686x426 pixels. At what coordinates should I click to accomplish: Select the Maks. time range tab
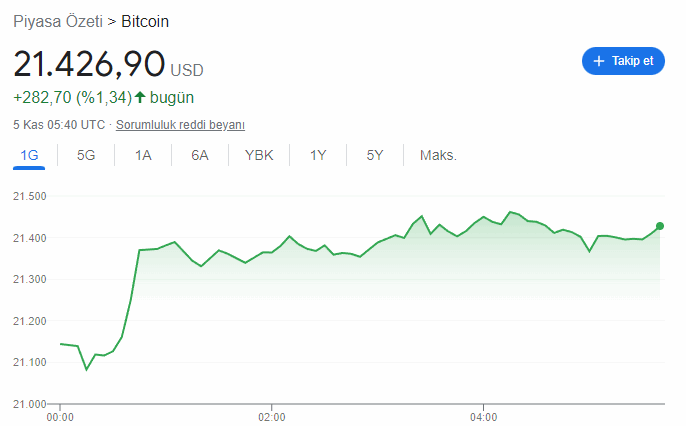tap(438, 155)
